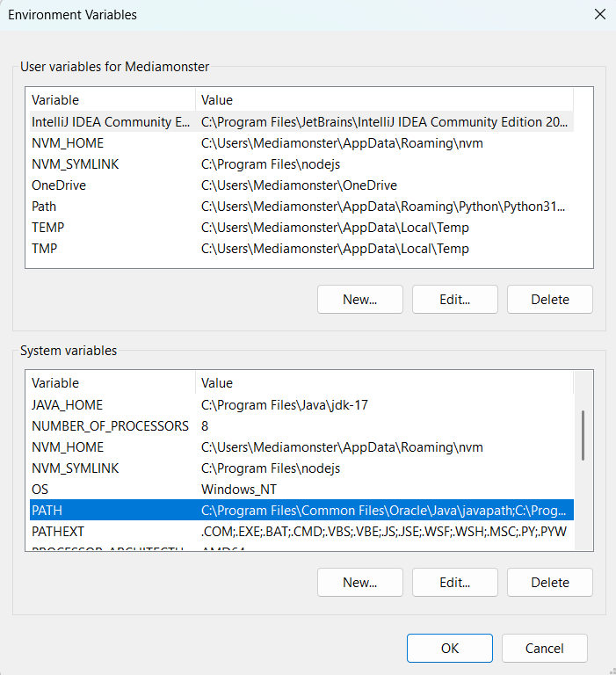Select the TEMP user variable

pos(301,228)
